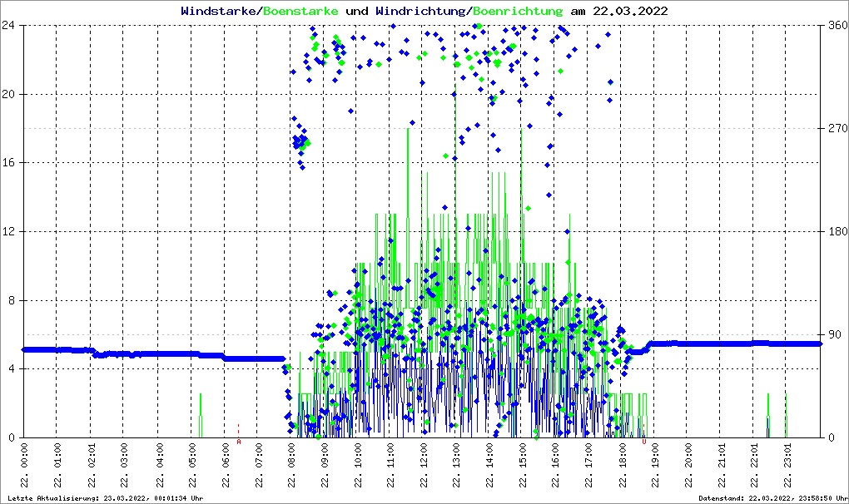Click the time label '22. 02:01'
Screen dimensions: 849x504
coord(91,466)
